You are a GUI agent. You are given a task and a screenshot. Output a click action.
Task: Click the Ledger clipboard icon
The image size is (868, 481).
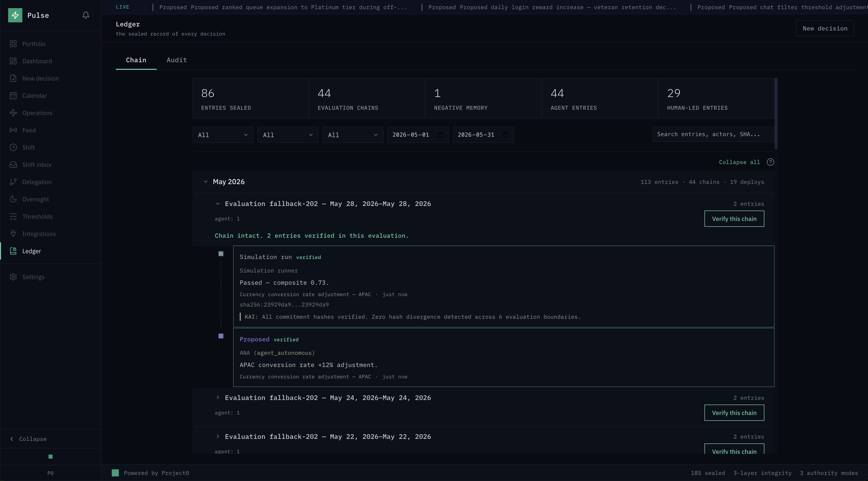(x=13, y=251)
